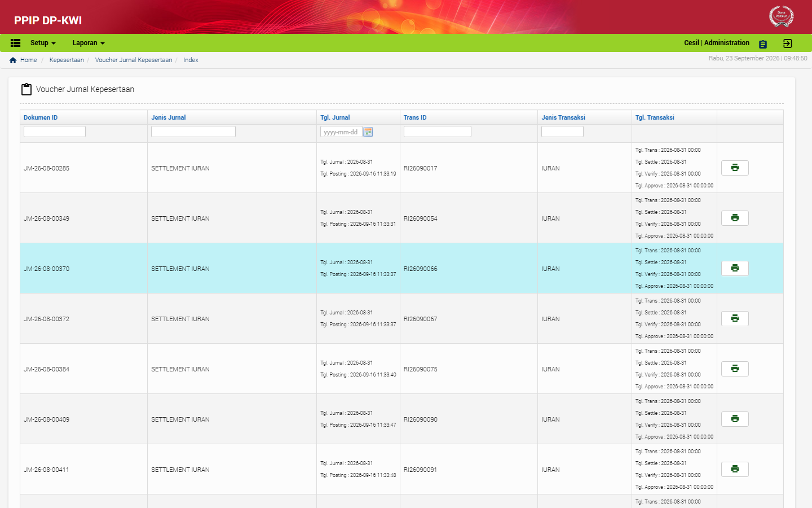Click the clipboard icon beside Cesil Administration
This screenshot has height=508, width=812.
[x=763, y=44]
